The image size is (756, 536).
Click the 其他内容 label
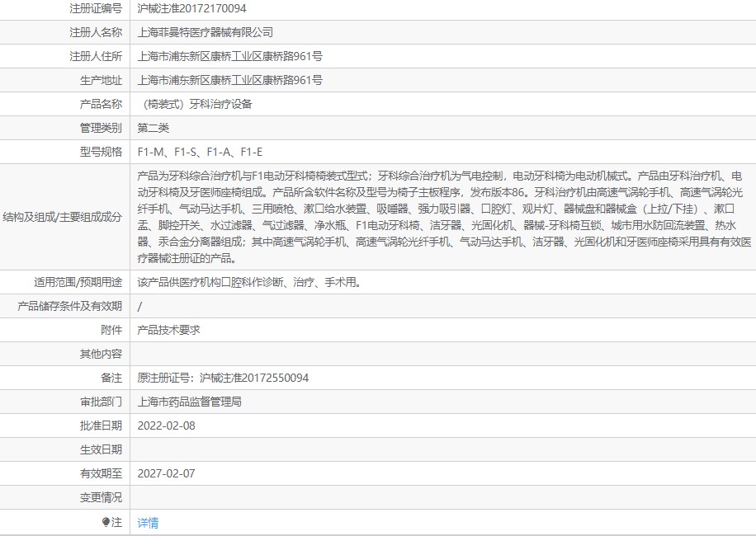(101, 354)
